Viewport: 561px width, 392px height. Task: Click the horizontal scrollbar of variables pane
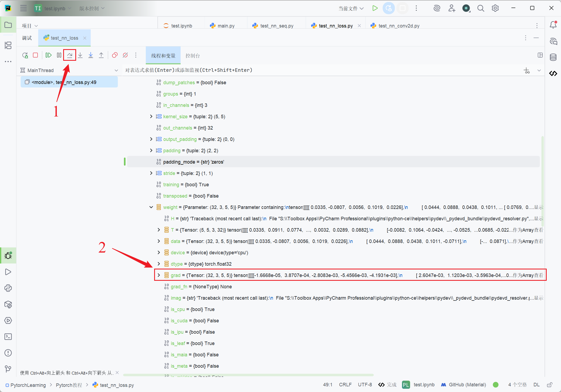click(248, 375)
